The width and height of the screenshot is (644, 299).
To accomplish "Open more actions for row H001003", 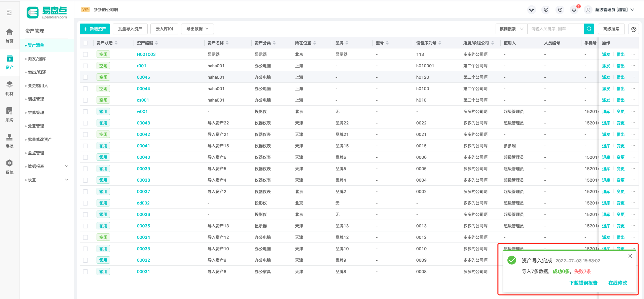I will 633,54.
